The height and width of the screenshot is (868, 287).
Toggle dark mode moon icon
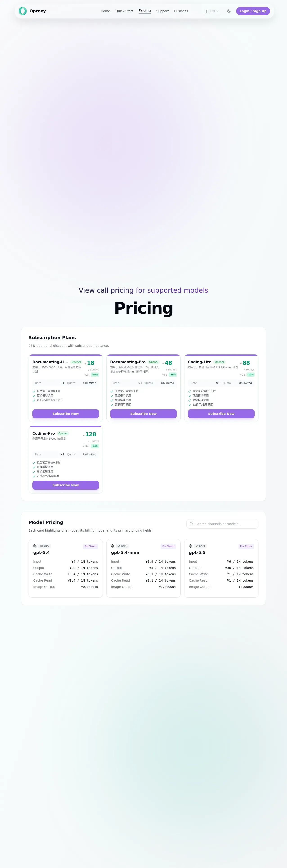coord(229,11)
